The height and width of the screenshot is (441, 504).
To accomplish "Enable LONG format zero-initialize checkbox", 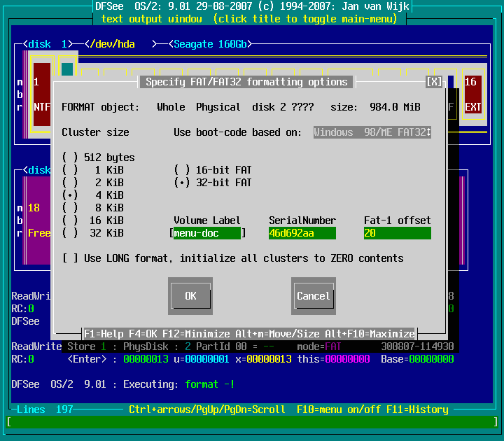I will [70, 258].
